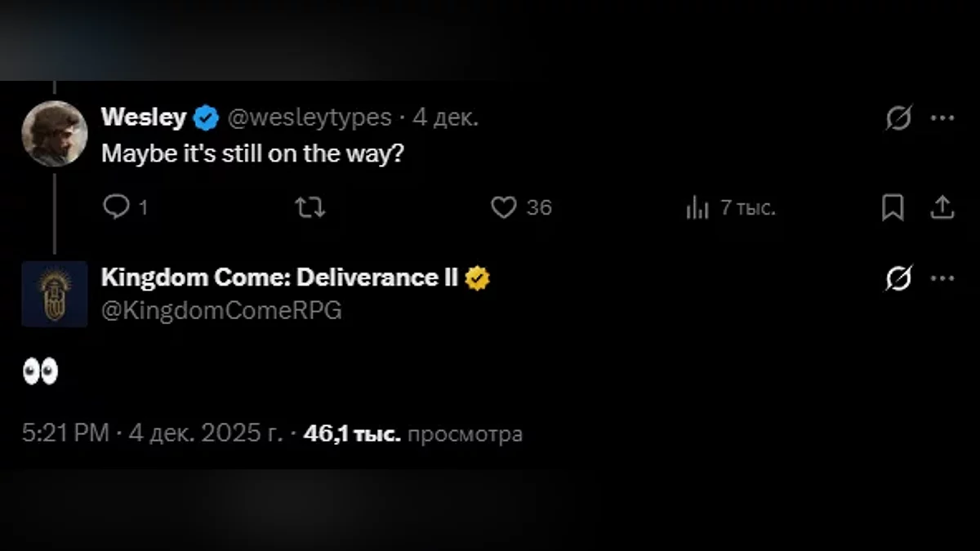Image resolution: width=980 pixels, height=551 pixels.
Task: Click the Wesley display name
Action: tap(144, 118)
